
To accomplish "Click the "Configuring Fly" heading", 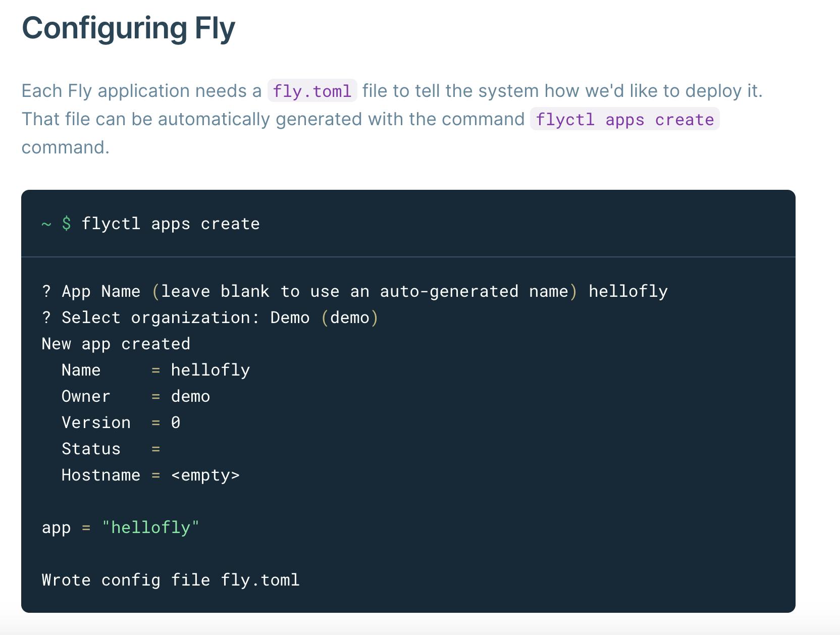I will click(x=129, y=28).
